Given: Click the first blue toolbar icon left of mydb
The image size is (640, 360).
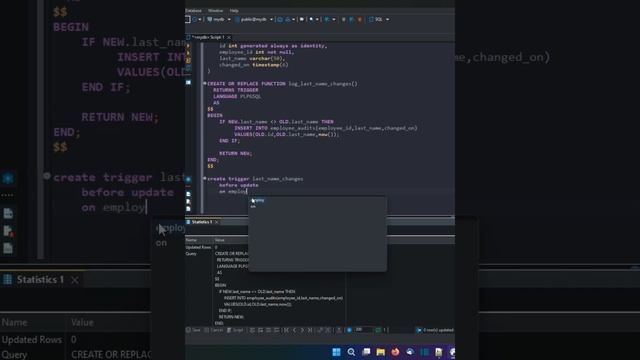Looking at the screenshot, I should pos(195,19).
